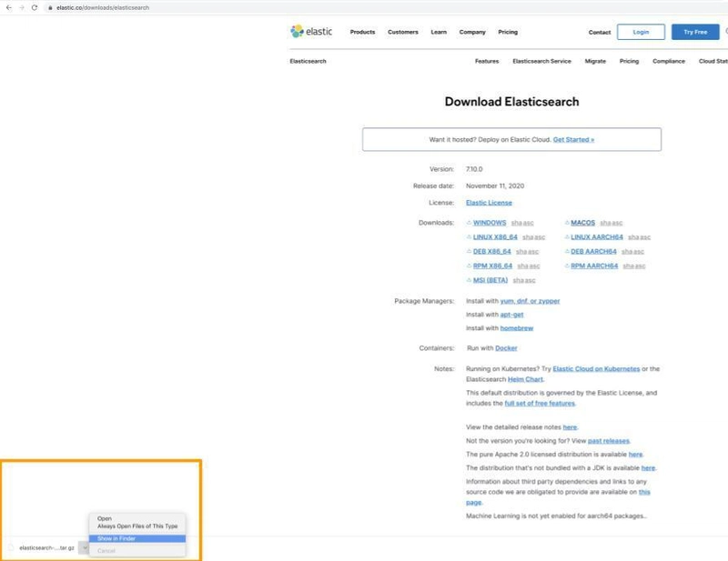Download the RPM AARCH64 package
Screen dimensions: 728x561
(594, 265)
